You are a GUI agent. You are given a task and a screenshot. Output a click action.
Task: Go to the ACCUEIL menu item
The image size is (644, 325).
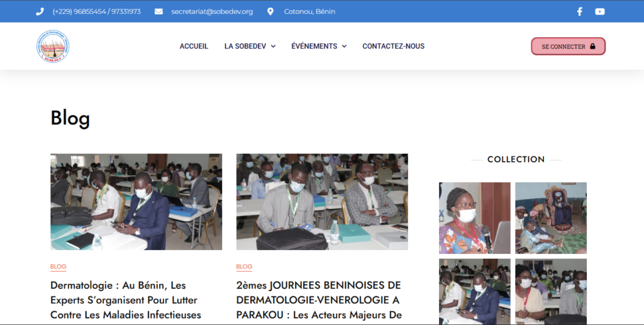click(194, 46)
